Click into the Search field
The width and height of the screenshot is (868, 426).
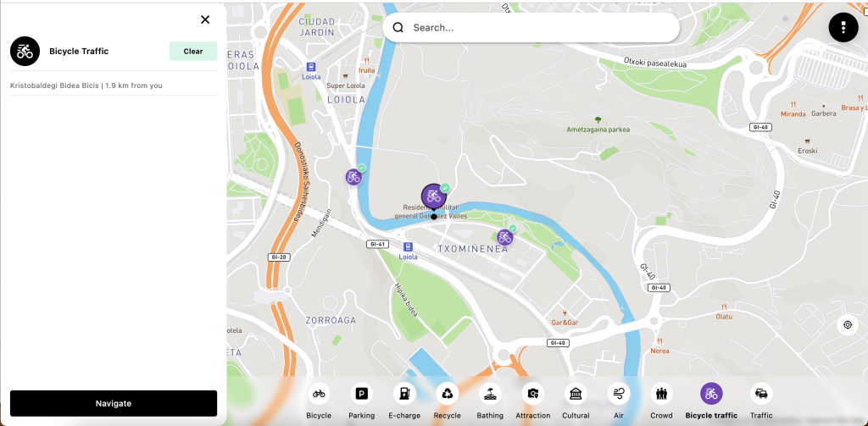[x=531, y=28]
